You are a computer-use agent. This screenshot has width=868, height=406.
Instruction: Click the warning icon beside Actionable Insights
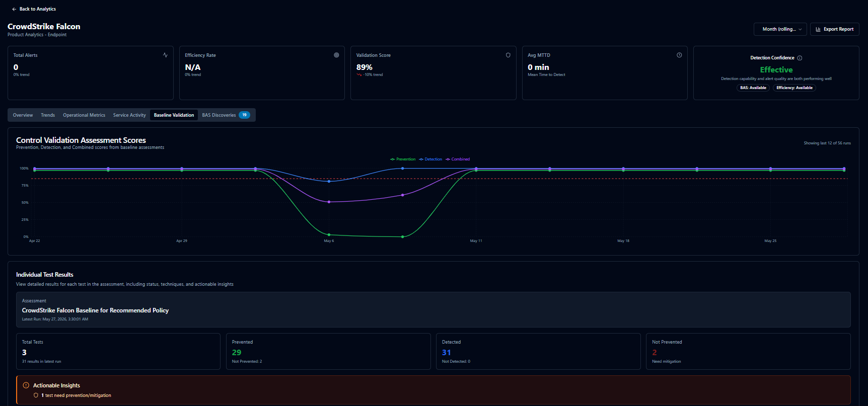click(x=26, y=385)
